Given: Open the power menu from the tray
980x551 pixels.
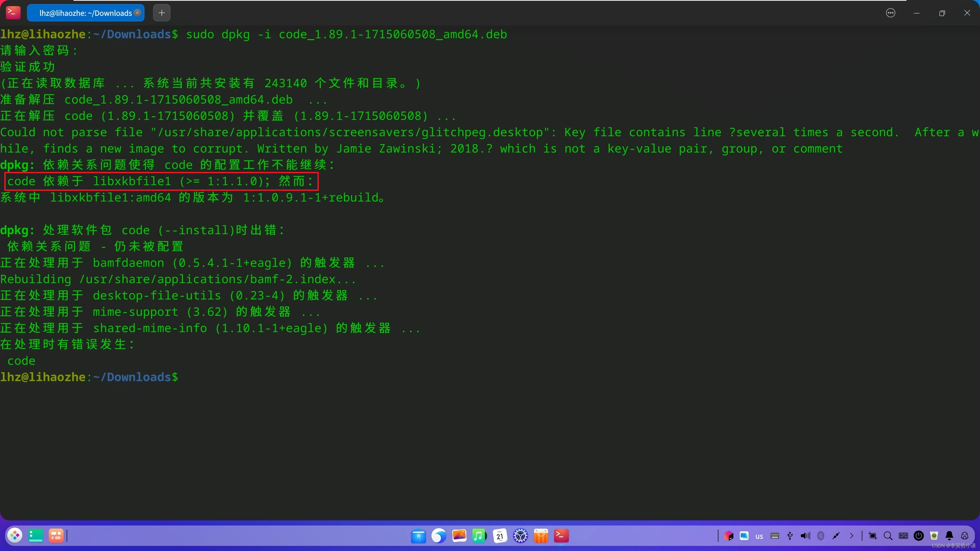Looking at the screenshot, I should (x=919, y=536).
